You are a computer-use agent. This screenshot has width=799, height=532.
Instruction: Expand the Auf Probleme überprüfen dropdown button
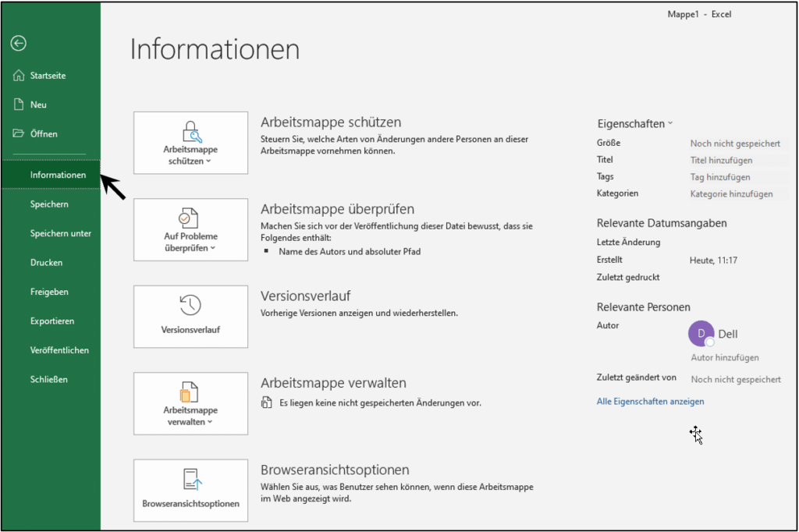tap(190, 230)
